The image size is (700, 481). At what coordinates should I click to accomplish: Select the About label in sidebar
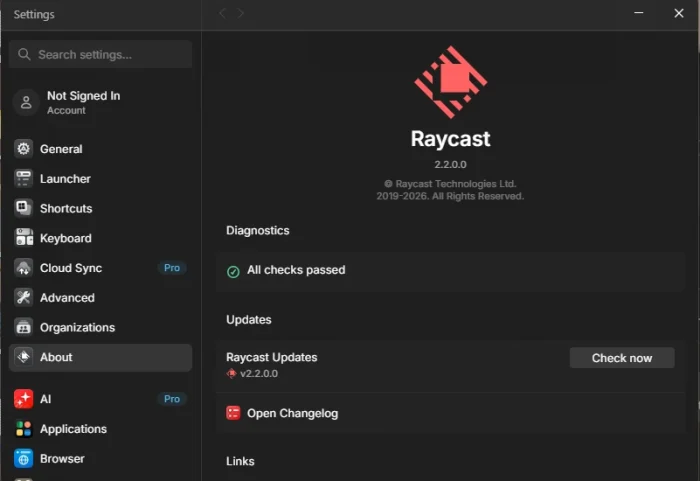coord(56,357)
